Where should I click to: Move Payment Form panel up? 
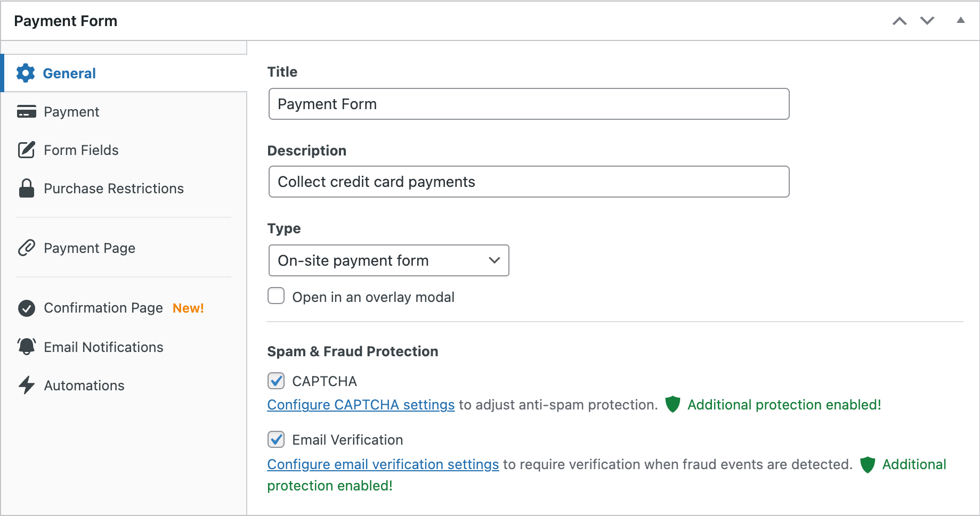(900, 21)
